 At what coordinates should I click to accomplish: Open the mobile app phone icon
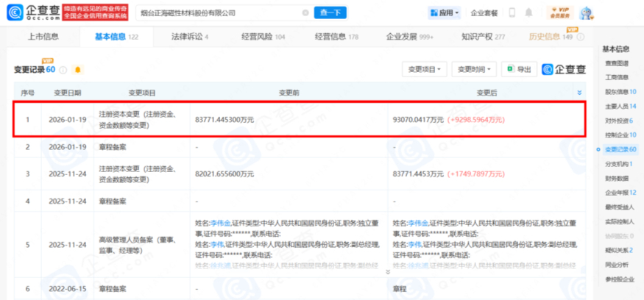[512, 12]
